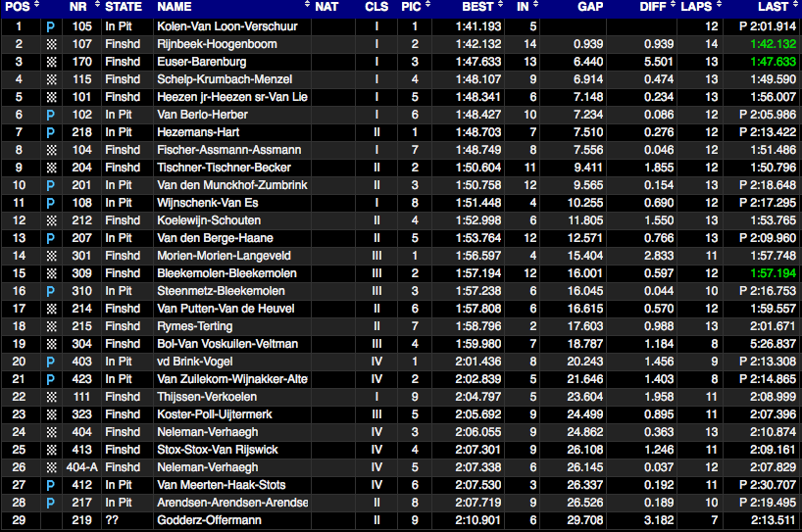
Task: Click the checkered flag for car 170
Action: tap(50, 62)
